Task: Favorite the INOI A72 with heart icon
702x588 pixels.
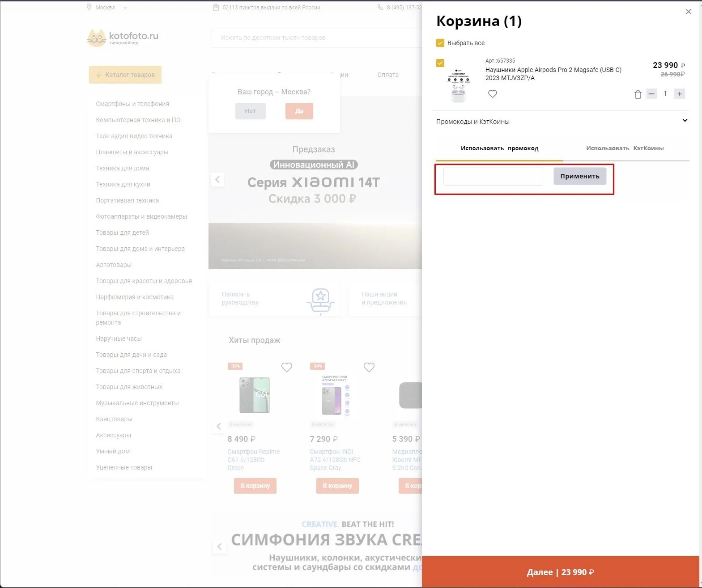Action: pos(369,367)
